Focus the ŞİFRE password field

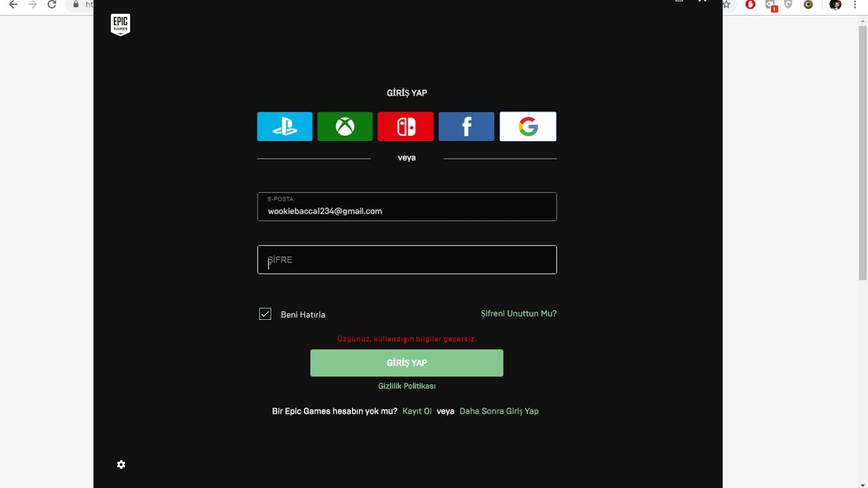pos(407,260)
